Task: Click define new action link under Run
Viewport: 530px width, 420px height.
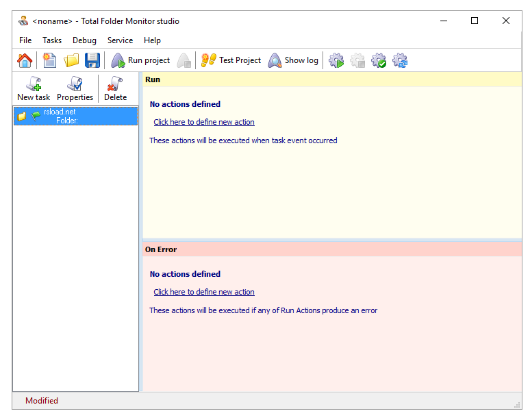Action: click(x=204, y=122)
